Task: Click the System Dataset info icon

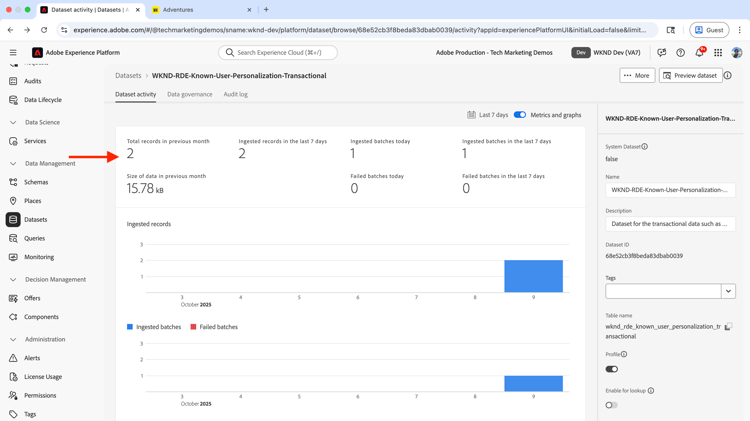Action: point(645,146)
